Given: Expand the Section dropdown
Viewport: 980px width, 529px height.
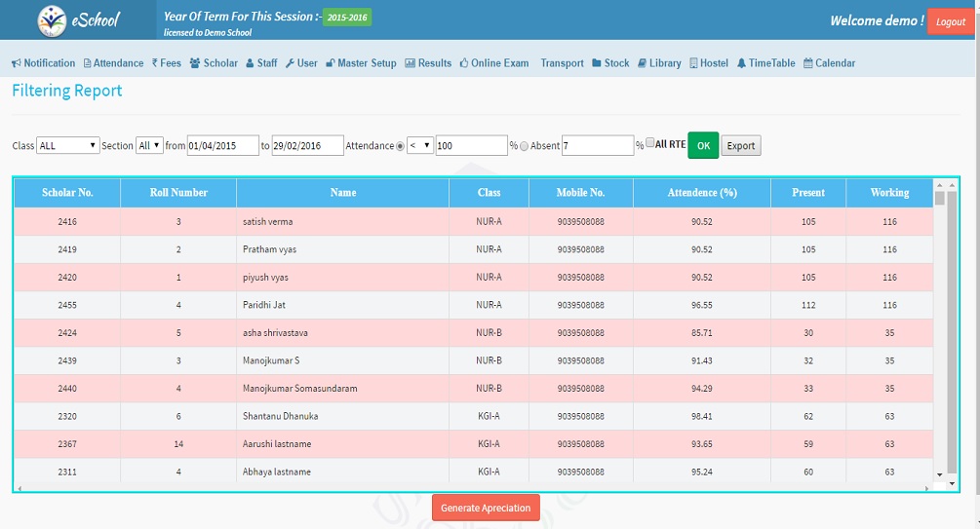Looking at the screenshot, I should 149,145.
